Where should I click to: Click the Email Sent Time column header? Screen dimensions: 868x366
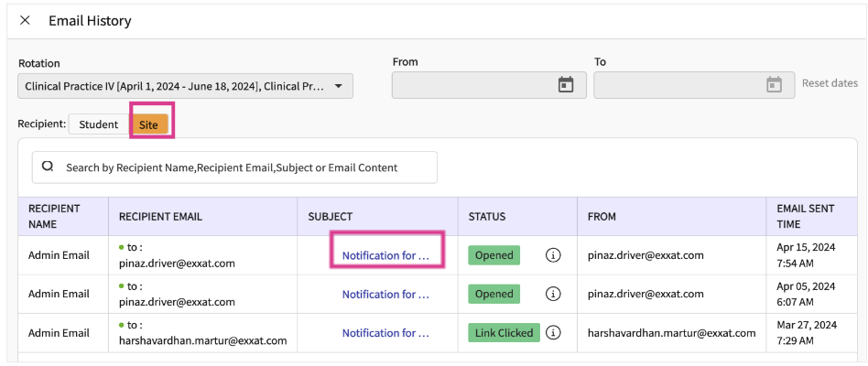tap(806, 216)
